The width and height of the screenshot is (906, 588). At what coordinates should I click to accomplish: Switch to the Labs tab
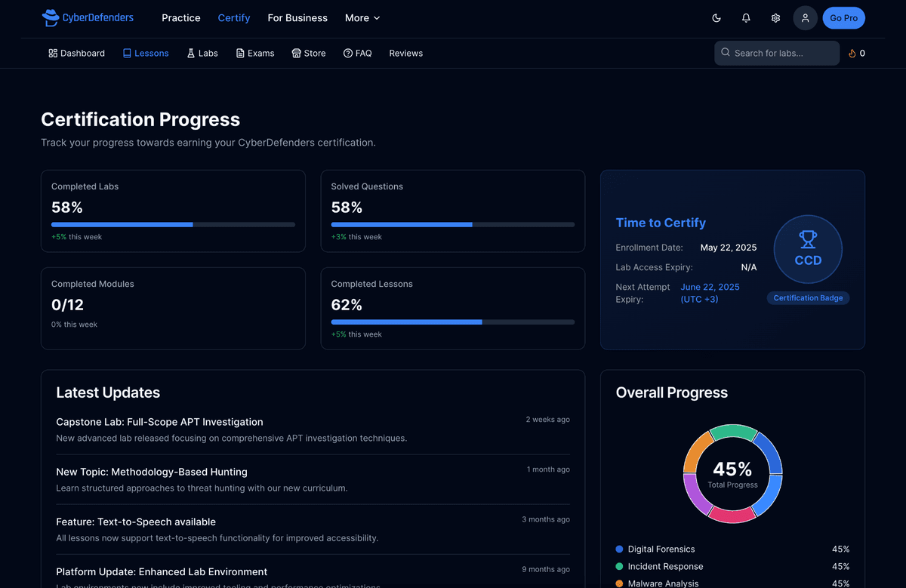[202, 54]
